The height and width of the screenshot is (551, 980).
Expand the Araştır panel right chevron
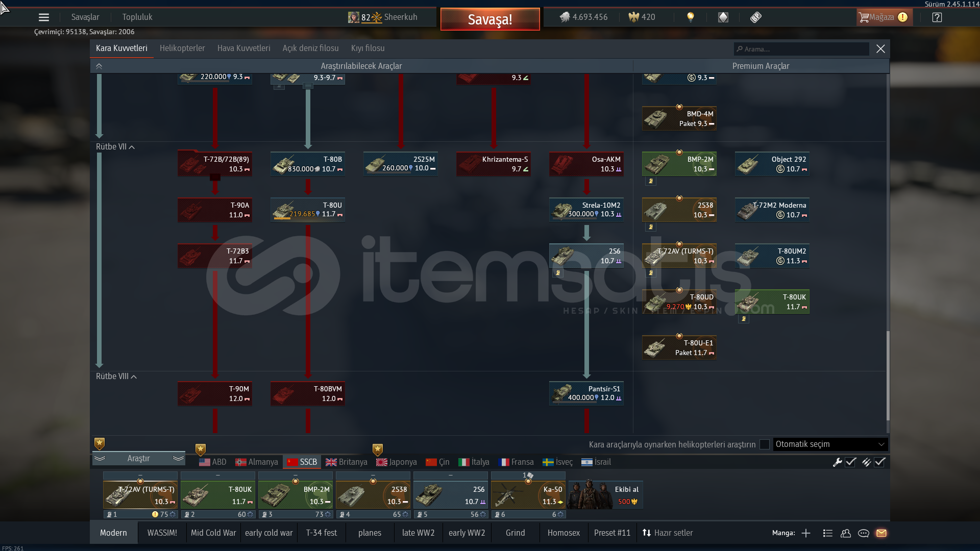[178, 459]
